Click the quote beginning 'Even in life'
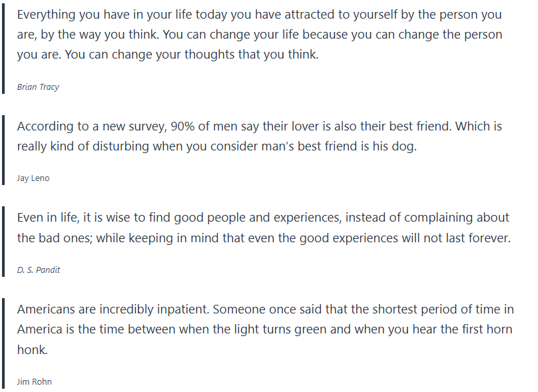This screenshot has height=392, width=538. tap(264, 228)
